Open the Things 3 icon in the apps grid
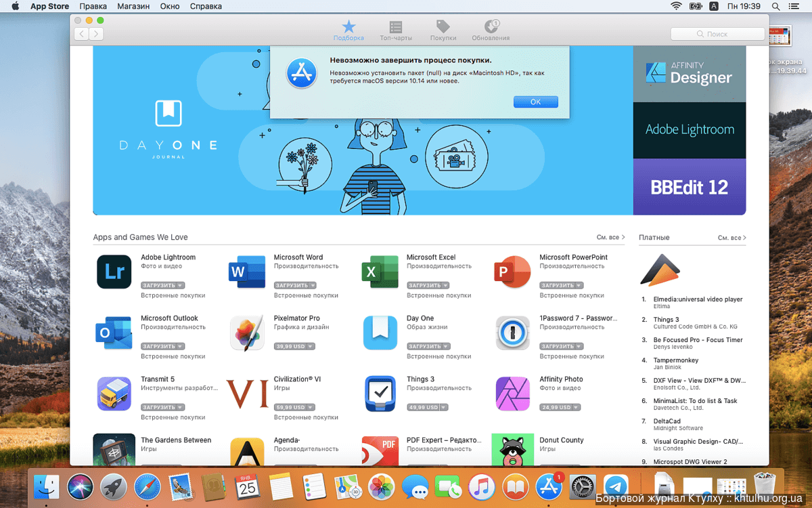Screen dimensions: 812x508 (380, 394)
